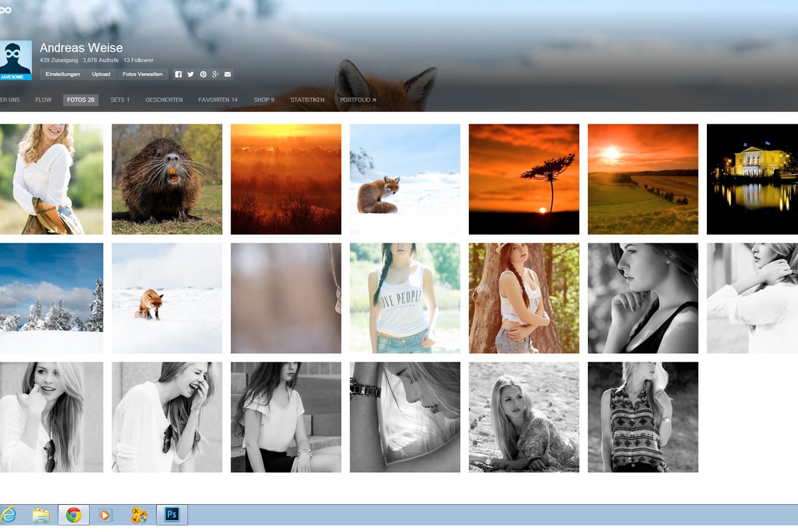Screen dimensions: 798x532
Task: Launch Internet Explorer from the taskbar
Action: tap(9, 515)
